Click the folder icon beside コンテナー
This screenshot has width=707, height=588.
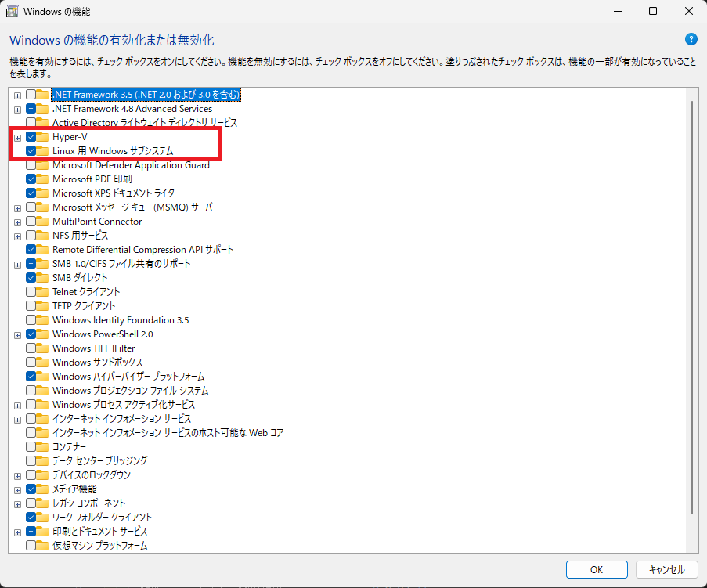click(42, 447)
